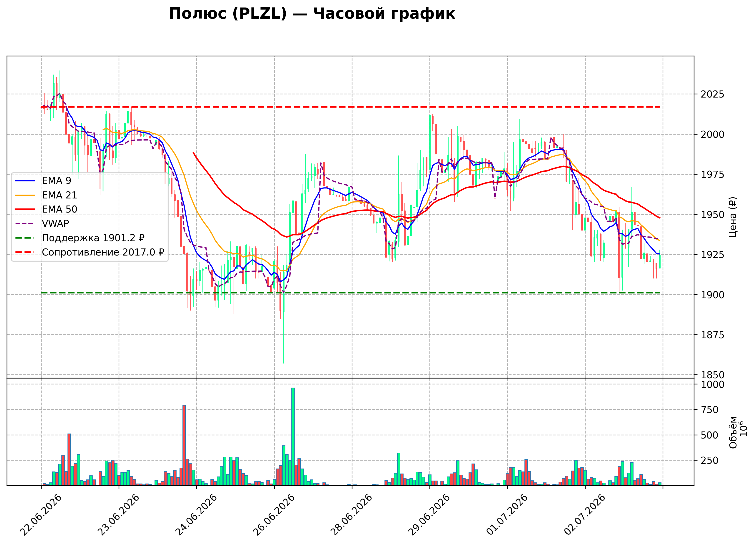Click the Цена (₽) axis label
Viewport: 756px width, 544px height.
pyautogui.click(x=733, y=217)
